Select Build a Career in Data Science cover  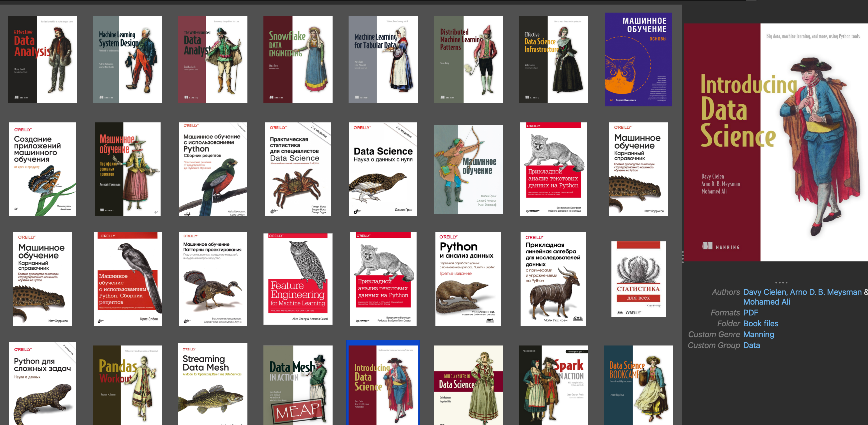coord(468,385)
